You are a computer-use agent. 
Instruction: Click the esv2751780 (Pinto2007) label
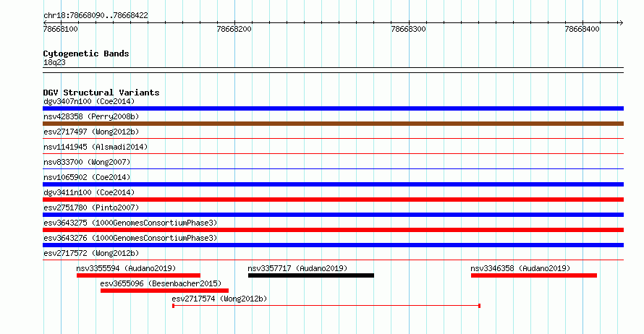[91, 207]
